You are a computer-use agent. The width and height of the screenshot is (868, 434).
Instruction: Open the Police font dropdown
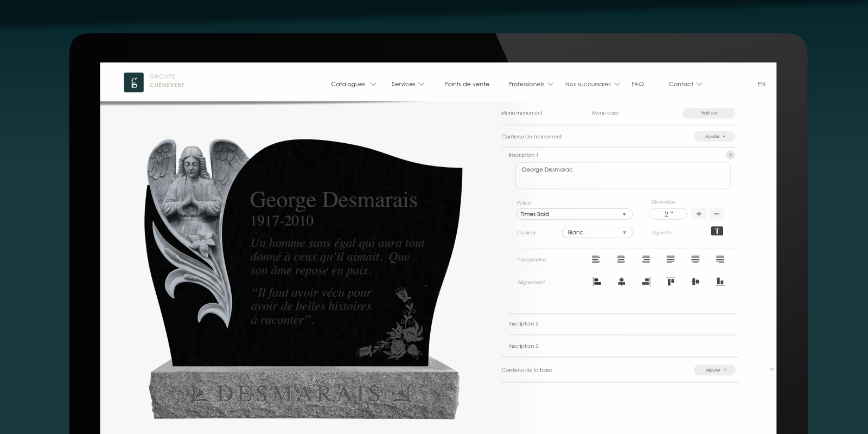click(x=574, y=214)
